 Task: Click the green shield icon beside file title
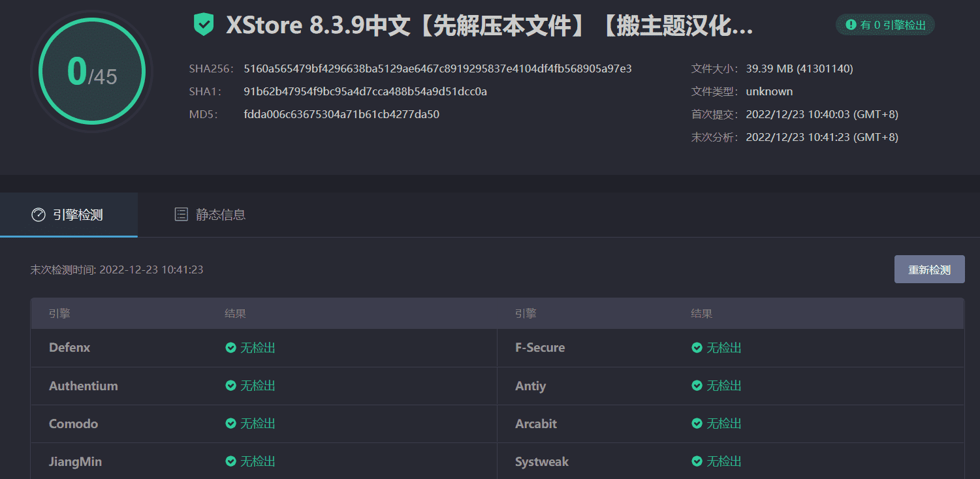click(204, 25)
